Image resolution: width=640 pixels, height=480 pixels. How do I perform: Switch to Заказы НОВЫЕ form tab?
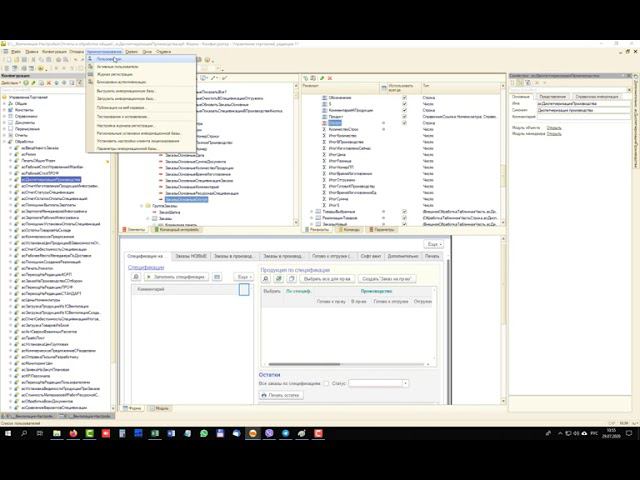point(191,256)
